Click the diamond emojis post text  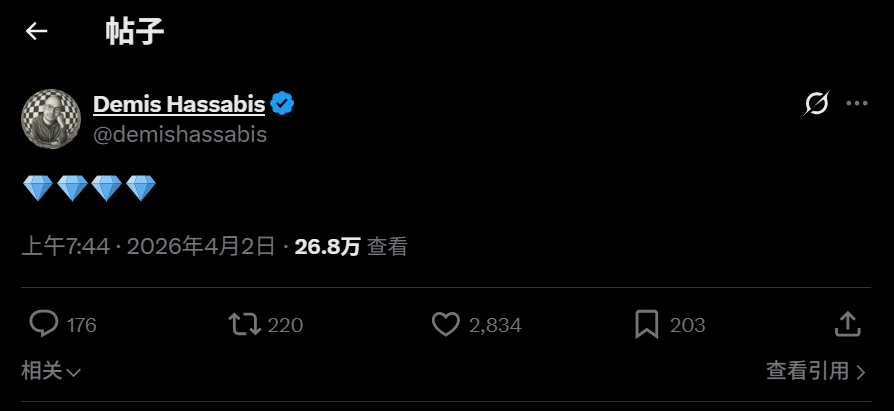pyautogui.click(x=90, y=188)
